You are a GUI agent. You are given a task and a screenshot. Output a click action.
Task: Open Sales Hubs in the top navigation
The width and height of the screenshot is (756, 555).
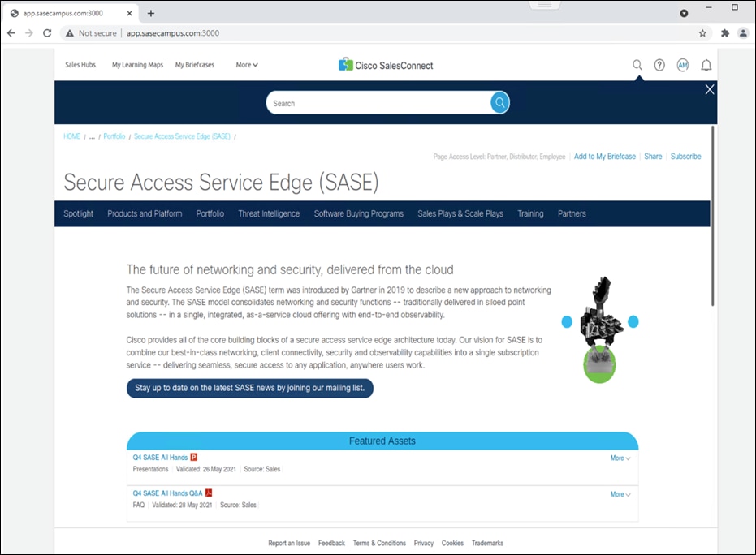tap(80, 65)
